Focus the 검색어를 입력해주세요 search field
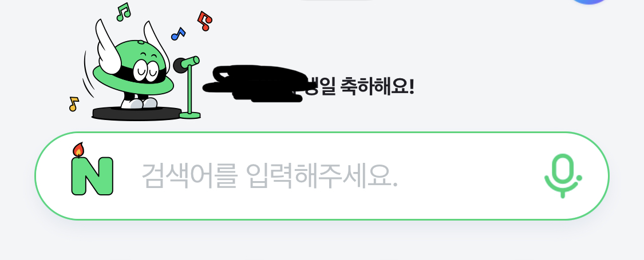The image size is (644, 260). click(322, 176)
